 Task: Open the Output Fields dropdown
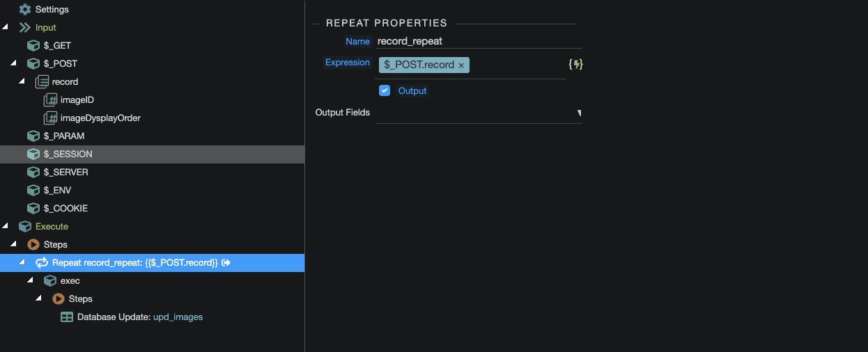(x=578, y=113)
